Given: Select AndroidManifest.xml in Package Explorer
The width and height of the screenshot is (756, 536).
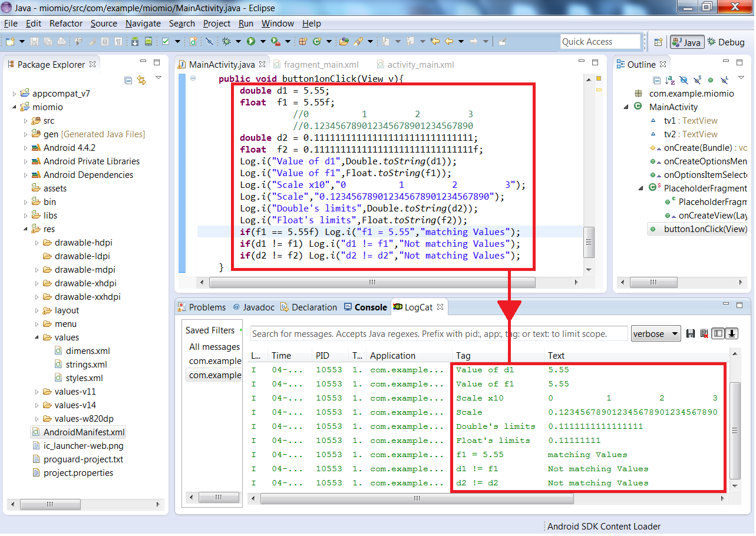Looking at the screenshot, I should [x=84, y=432].
